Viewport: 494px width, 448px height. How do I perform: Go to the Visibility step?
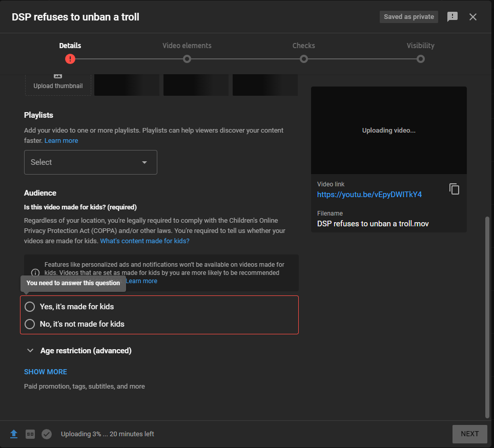coord(420,46)
